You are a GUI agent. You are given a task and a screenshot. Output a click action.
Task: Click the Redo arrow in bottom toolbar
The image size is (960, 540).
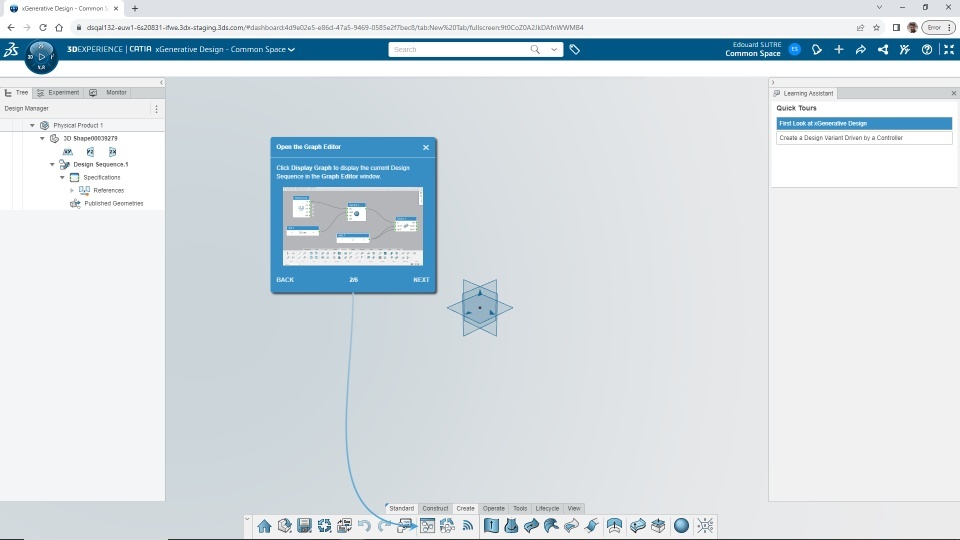click(384, 525)
